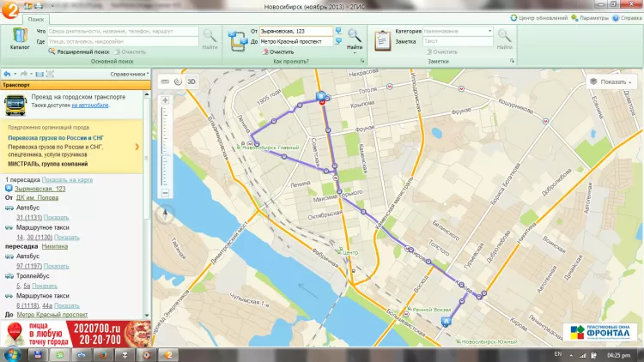Click the От field with Зыряновская, 123
Screen dimensions: 644x362
click(x=295, y=31)
